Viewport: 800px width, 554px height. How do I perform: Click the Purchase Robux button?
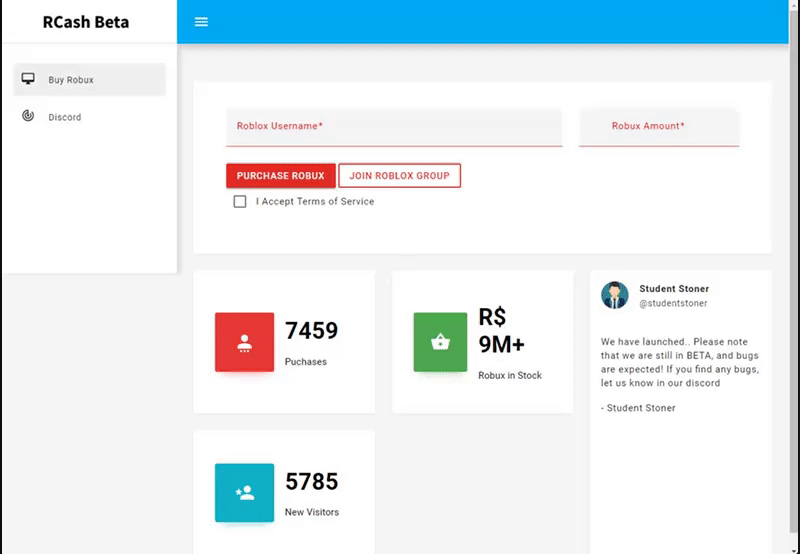(281, 175)
